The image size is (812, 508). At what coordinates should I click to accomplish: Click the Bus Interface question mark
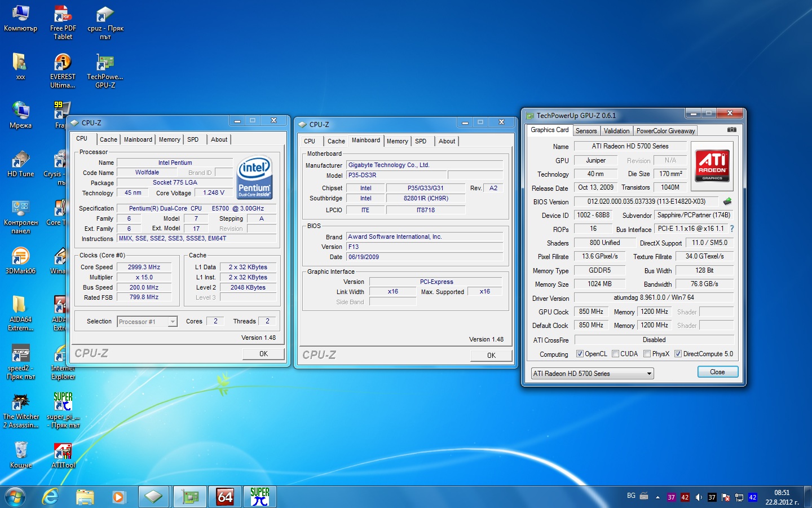click(x=732, y=229)
